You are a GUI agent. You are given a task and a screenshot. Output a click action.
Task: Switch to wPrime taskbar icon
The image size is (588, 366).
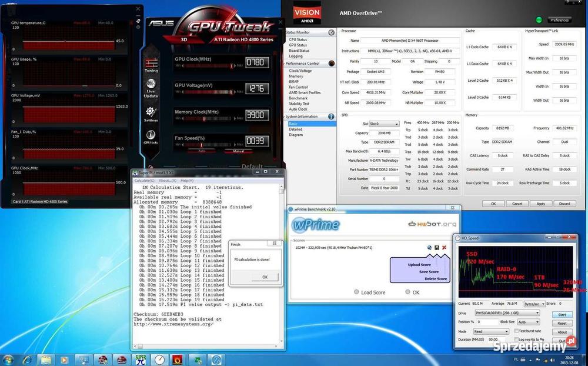(216, 360)
